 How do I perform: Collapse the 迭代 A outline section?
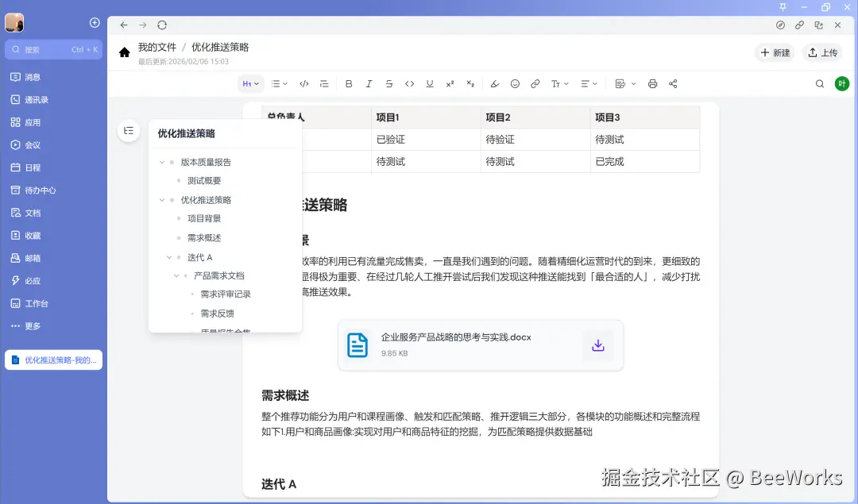pyautogui.click(x=168, y=256)
